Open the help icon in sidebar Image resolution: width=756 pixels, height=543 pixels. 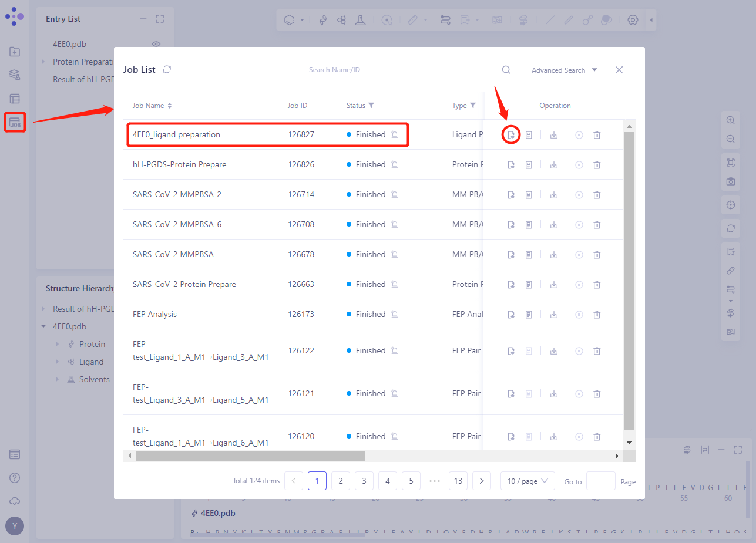coord(15,478)
